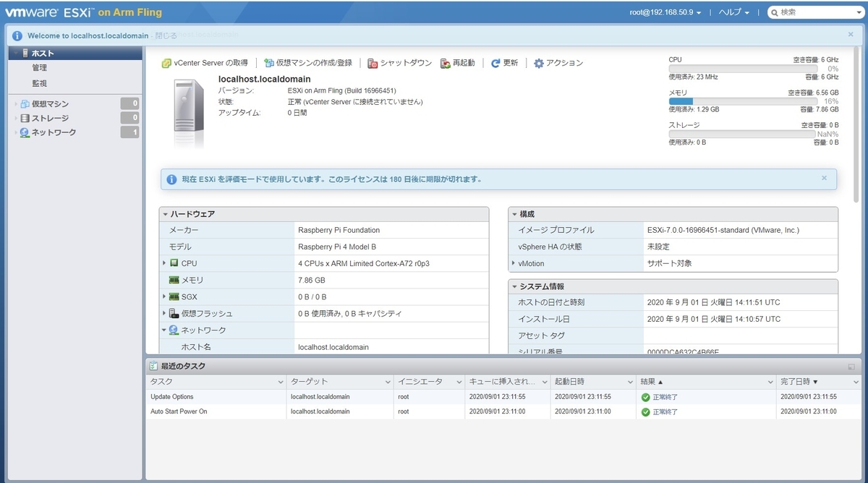Open the root@192.168.50.9 user menu
This screenshot has width=868, height=483.
664,12
